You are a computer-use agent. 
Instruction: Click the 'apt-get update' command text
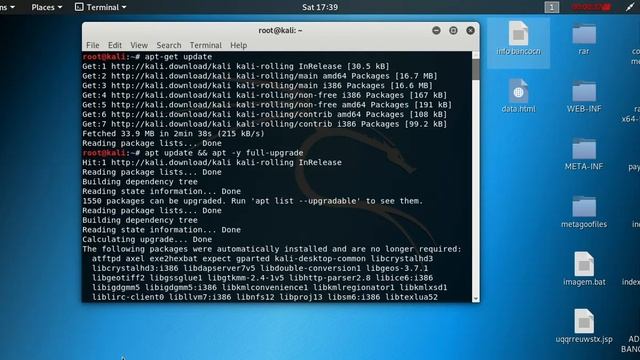point(178,57)
